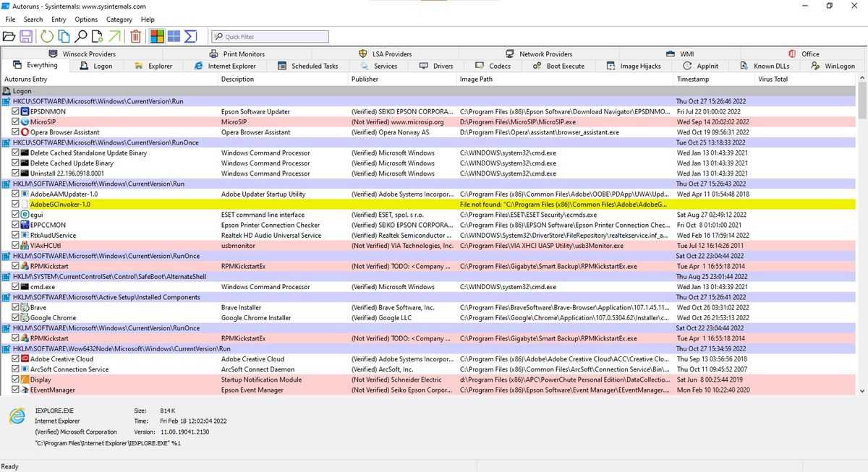Image resolution: width=868 pixels, height=472 pixels.
Task: Switch to the Logon tab
Action: tap(96, 66)
